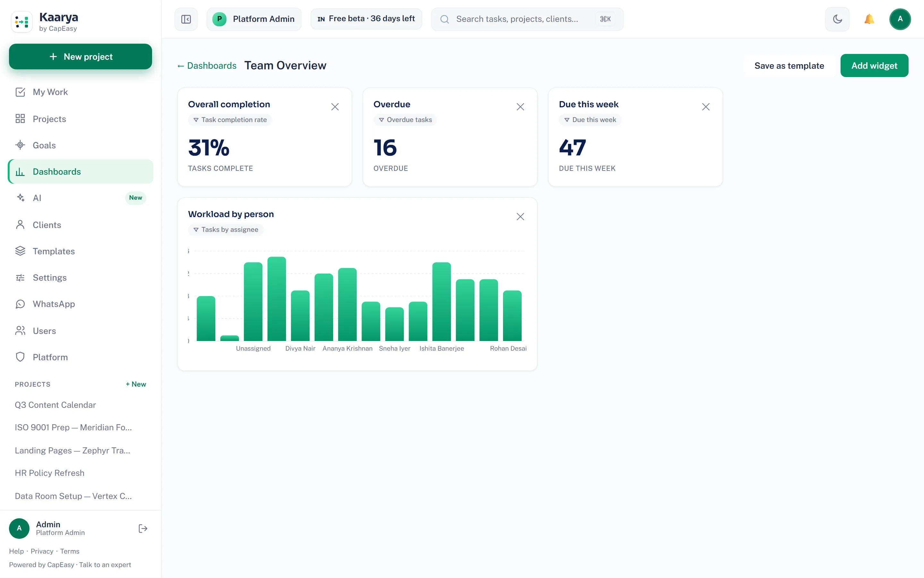Click the 16 overdue value
The width and height of the screenshot is (924, 578).
pyautogui.click(x=385, y=148)
